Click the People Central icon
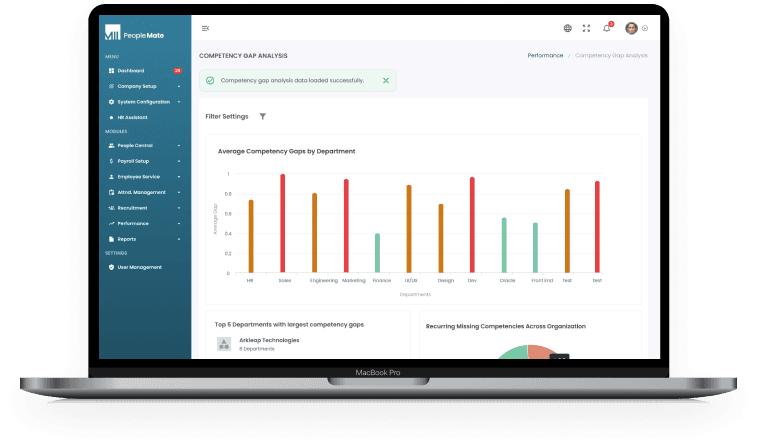This screenshot has height=440, width=757. tap(112, 145)
